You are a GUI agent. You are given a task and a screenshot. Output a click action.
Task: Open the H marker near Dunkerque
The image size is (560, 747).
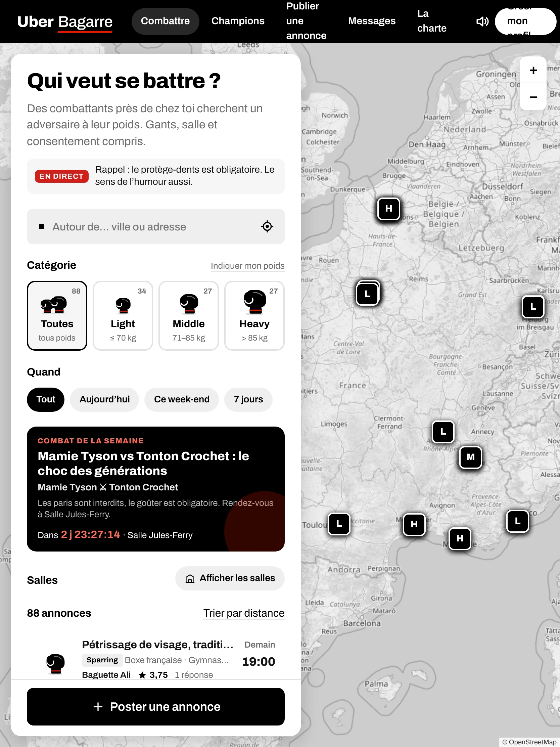point(388,208)
